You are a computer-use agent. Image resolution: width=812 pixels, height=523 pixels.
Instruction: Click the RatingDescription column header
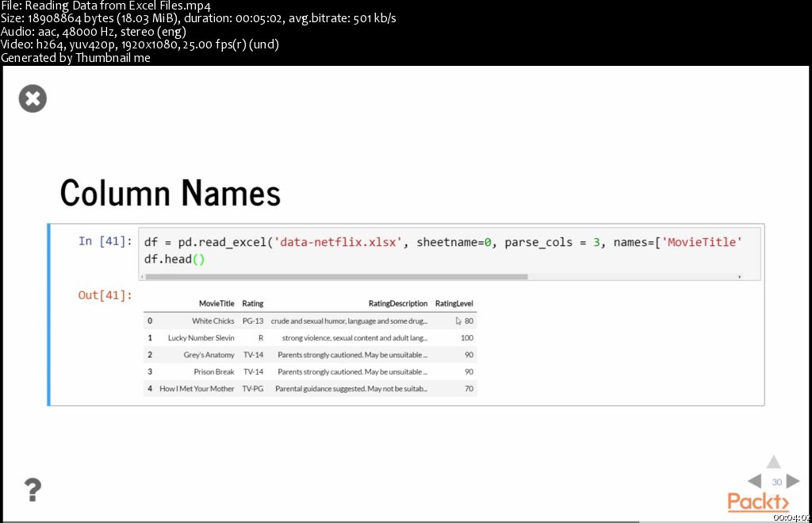398,303
